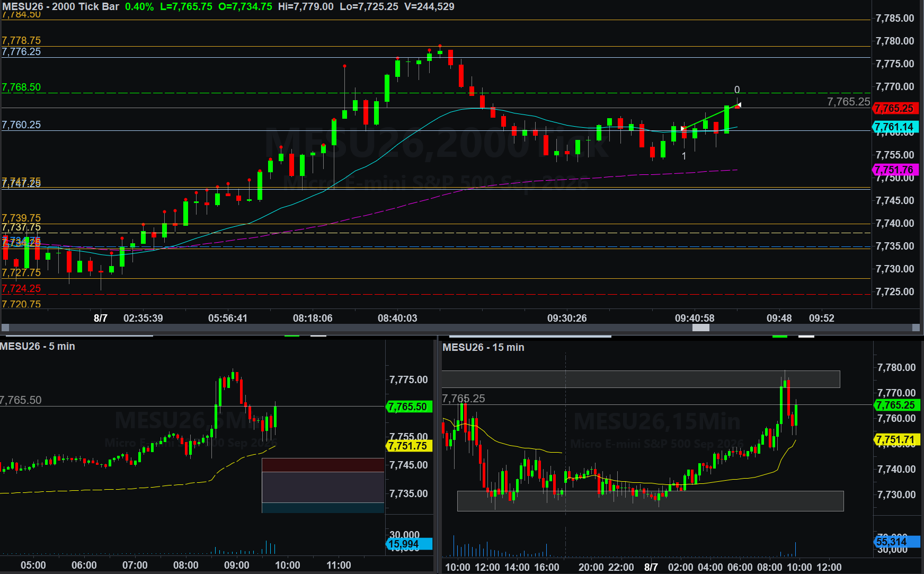Click the L=7,765.75 last price in header
Screen dimensions: 924x574
(x=186, y=7)
